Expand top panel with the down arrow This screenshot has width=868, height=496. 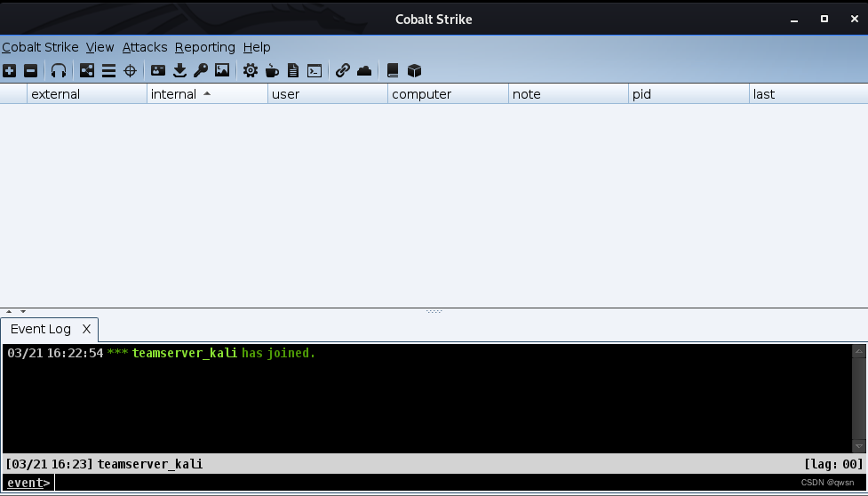click(x=23, y=312)
